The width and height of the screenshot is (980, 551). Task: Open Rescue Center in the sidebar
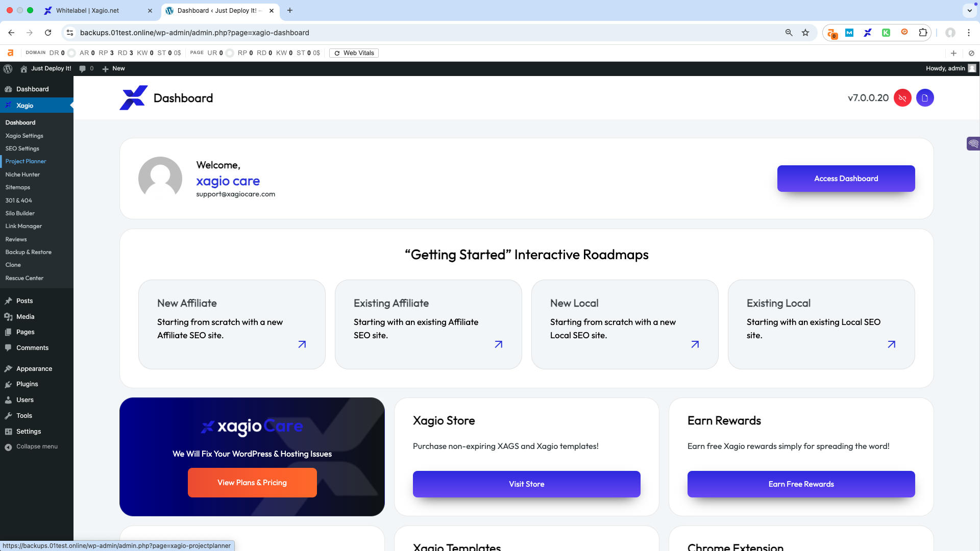click(24, 278)
